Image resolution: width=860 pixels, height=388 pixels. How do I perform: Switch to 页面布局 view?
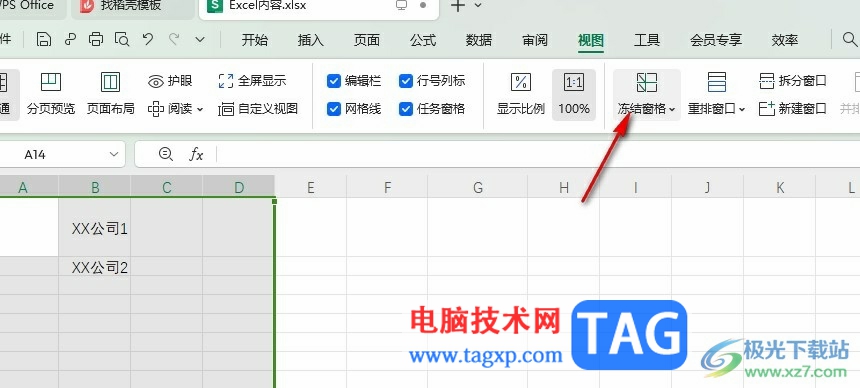[111, 94]
